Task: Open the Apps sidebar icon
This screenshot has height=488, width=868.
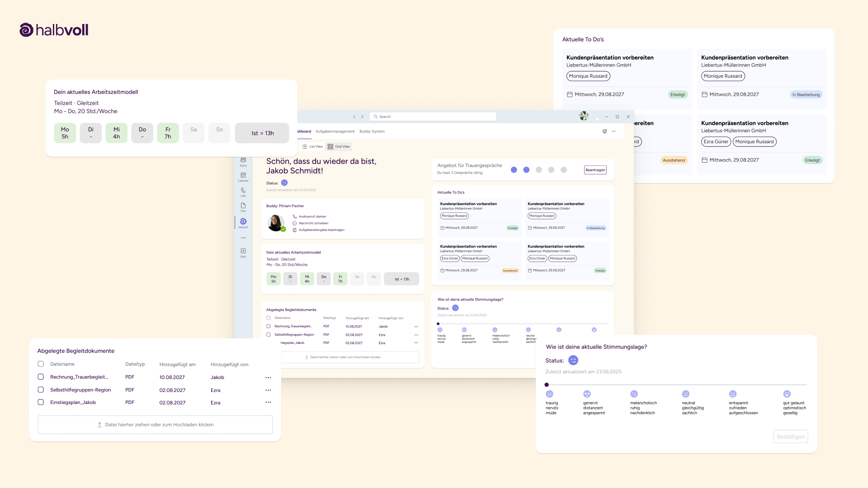Action: (x=243, y=252)
